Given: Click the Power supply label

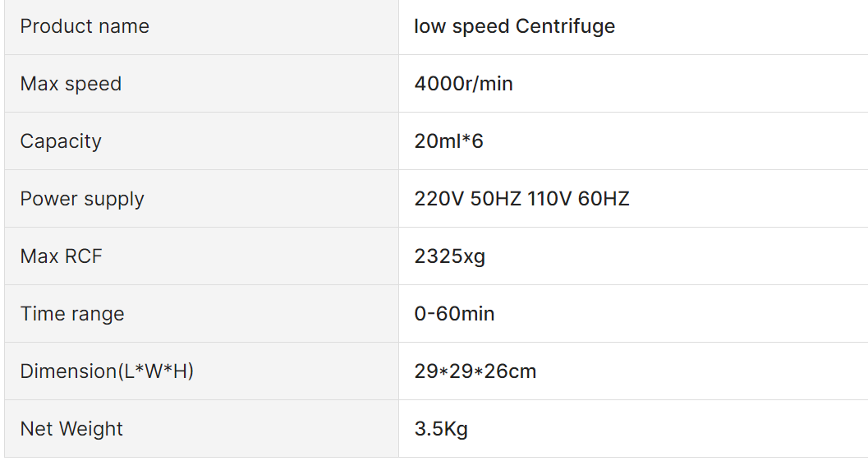Looking at the screenshot, I should [82, 199].
